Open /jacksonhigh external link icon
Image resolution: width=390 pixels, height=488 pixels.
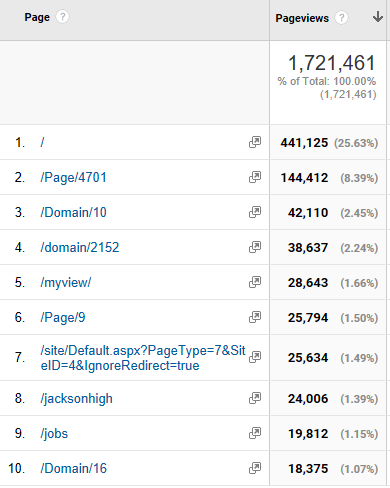coord(255,398)
